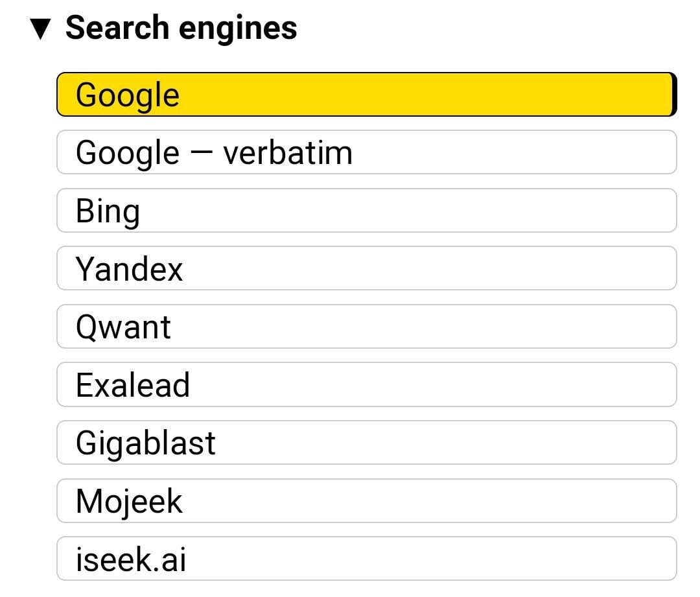This screenshot has height=597, width=700.
Task: Activate the entry below Google — verbatim
Action: coord(366,211)
